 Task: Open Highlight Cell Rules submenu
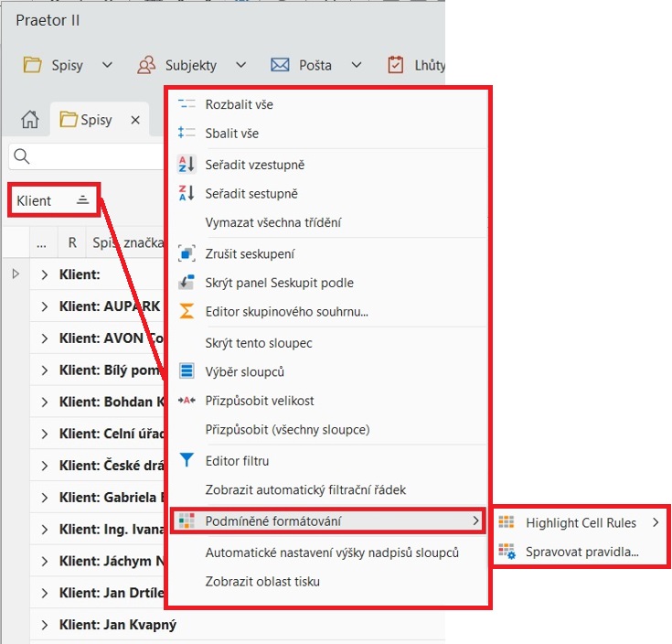pos(581,523)
